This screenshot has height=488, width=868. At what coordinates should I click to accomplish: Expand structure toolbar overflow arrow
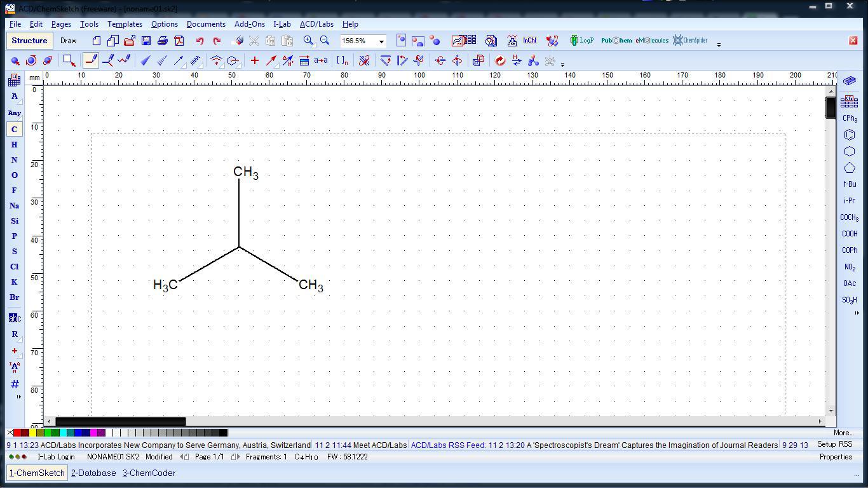click(563, 64)
